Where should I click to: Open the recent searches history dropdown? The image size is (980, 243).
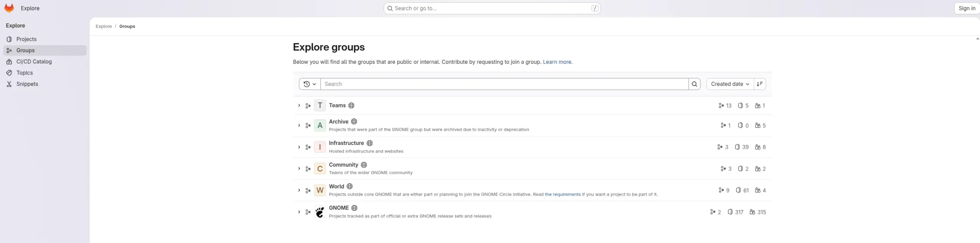click(x=309, y=84)
